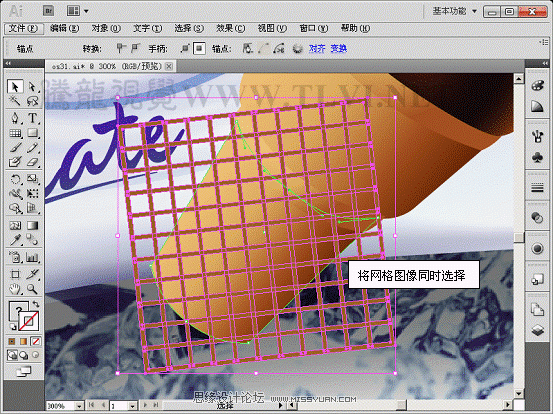553x414 pixels.
Task: Open the Color Guide panel
Action: (x=537, y=106)
